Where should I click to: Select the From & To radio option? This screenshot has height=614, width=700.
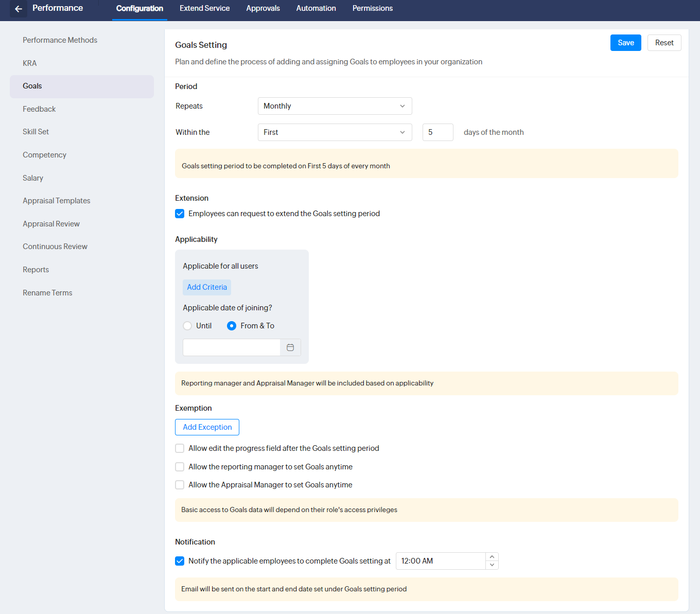pos(232,326)
